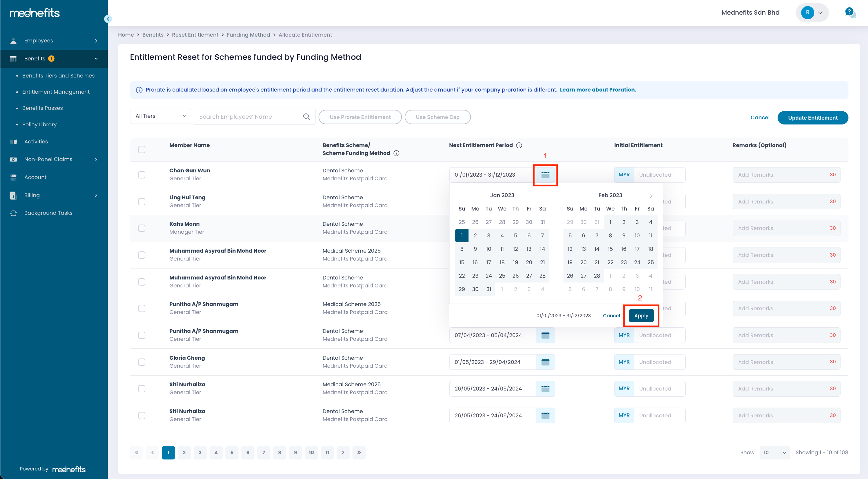The height and width of the screenshot is (479, 868).
Task: Open the All Tiers dropdown
Action: [160, 116]
